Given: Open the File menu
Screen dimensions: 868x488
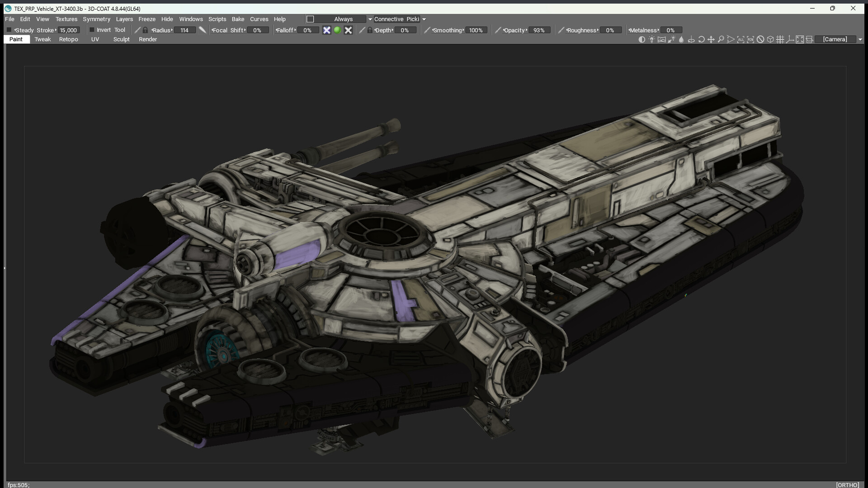Looking at the screenshot, I should [9, 19].
